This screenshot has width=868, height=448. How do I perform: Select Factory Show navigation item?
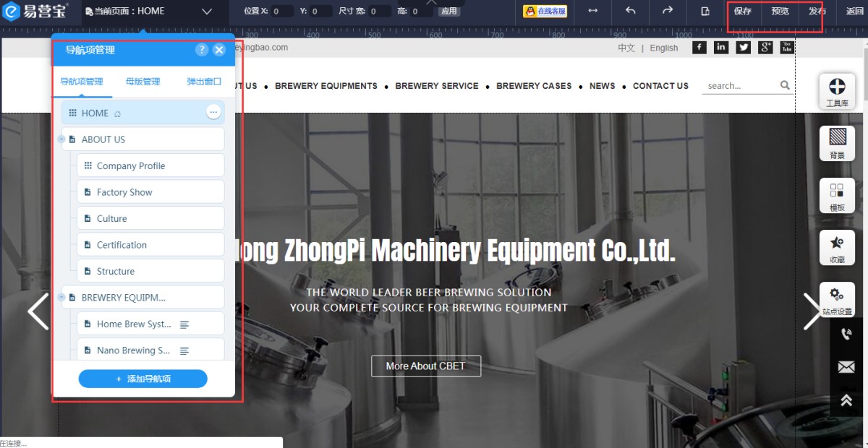pyautogui.click(x=150, y=192)
